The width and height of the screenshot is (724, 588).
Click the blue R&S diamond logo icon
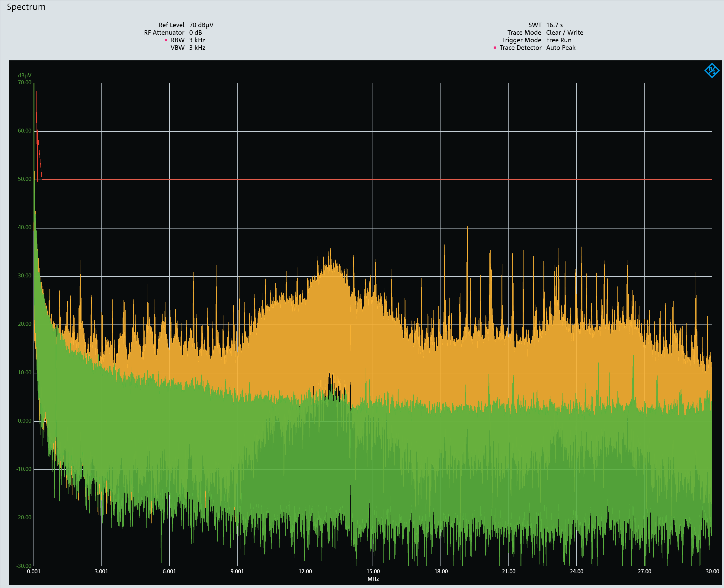[x=711, y=70]
